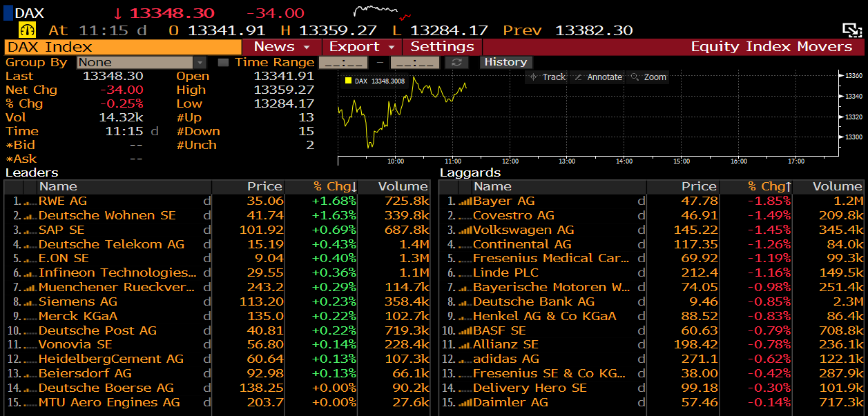The image size is (868, 416).
Task: Click the yellow clock icon beside the quote time
Action: [x=27, y=30]
